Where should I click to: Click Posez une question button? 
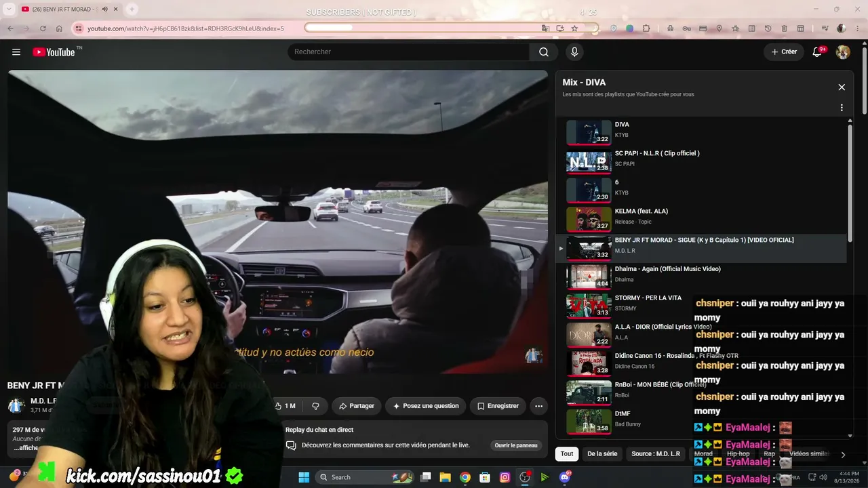point(426,406)
